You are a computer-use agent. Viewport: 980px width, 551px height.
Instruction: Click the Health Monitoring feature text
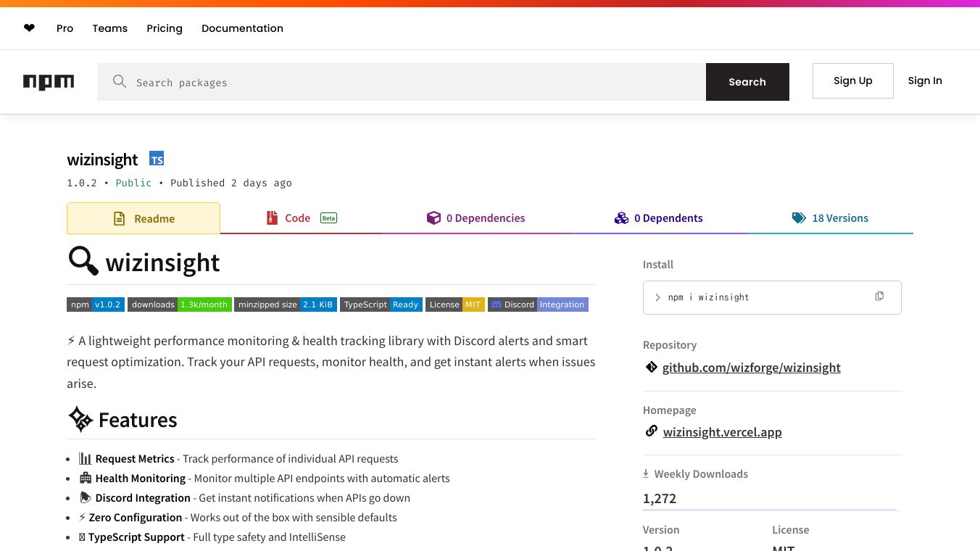(x=141, y=478)
